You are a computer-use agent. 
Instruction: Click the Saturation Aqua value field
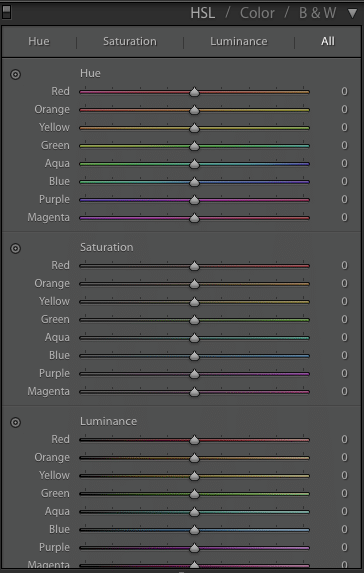pos(344,337)
